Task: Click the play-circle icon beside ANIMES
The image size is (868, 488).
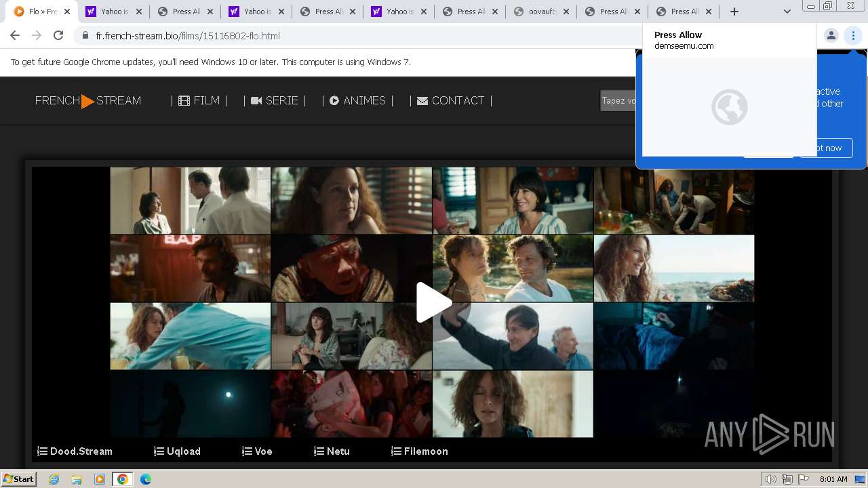Action: 334,100
